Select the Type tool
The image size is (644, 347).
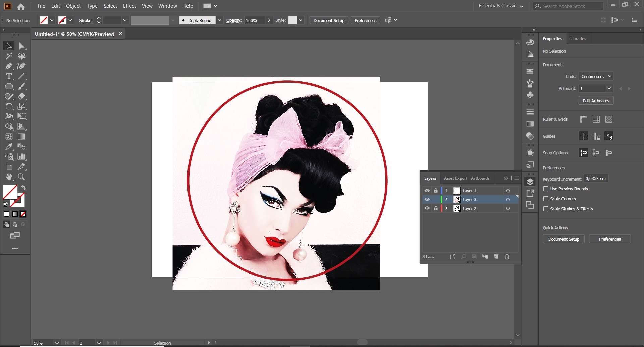tap(9, 76)
